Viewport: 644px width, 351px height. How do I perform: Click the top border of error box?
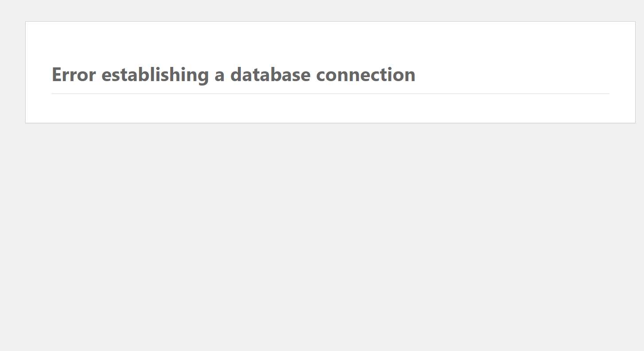coord(330,21)
